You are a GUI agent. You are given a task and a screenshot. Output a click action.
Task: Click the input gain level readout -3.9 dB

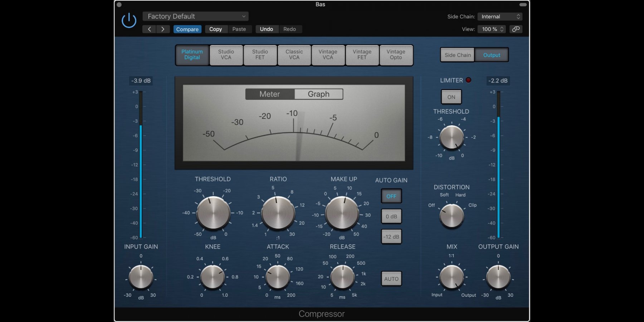pos(141,81)
